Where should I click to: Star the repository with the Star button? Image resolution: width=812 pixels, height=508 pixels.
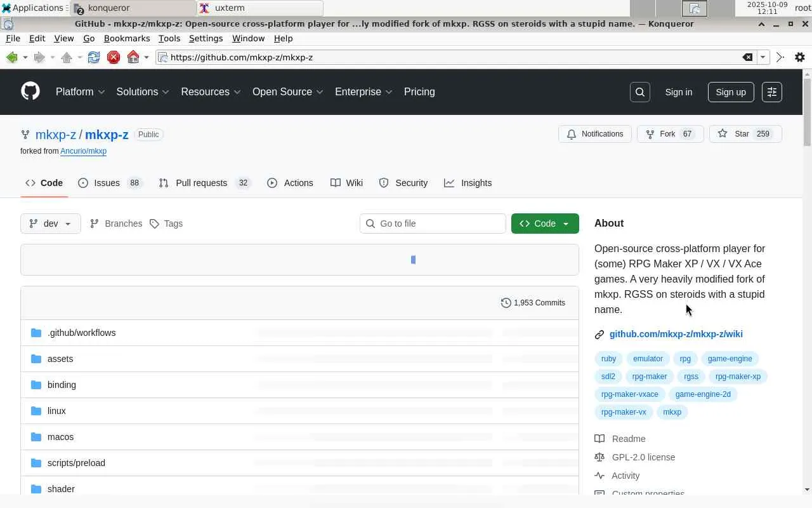[x=745, y=134]
